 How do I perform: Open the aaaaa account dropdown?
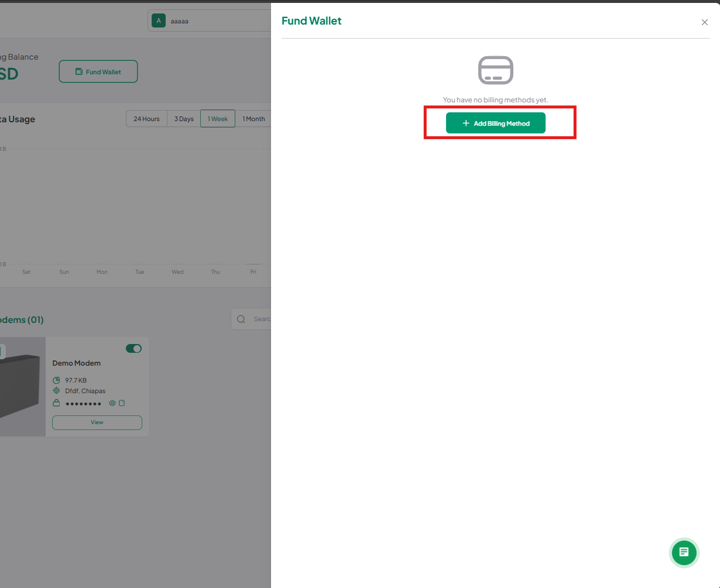tap(210, 21)
